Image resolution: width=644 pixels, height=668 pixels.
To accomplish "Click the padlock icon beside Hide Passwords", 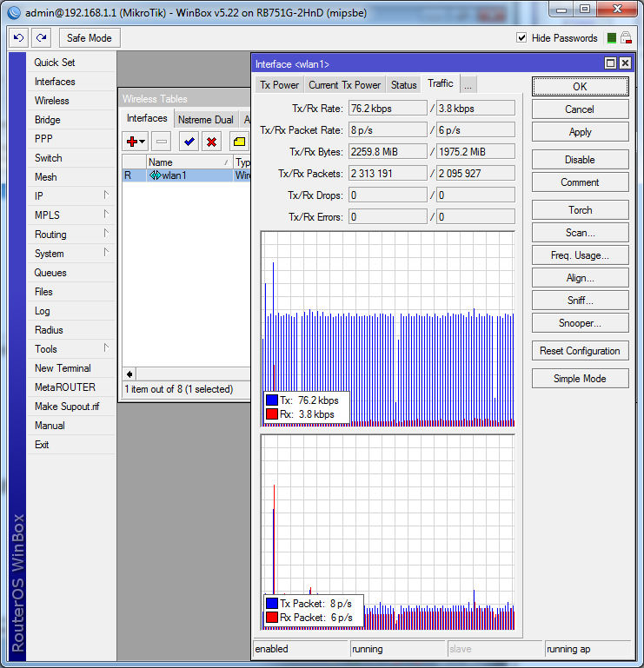I will click(626, 38).
